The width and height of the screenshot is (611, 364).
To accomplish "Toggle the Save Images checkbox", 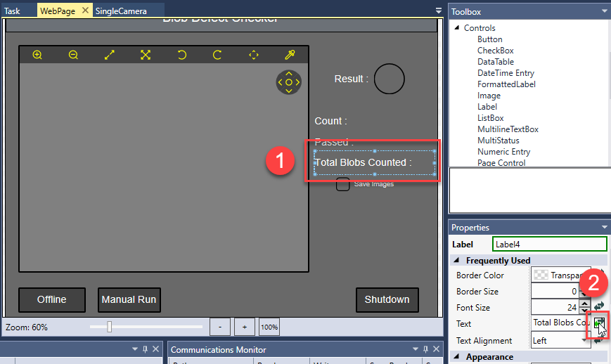I will tap(343, 184).
